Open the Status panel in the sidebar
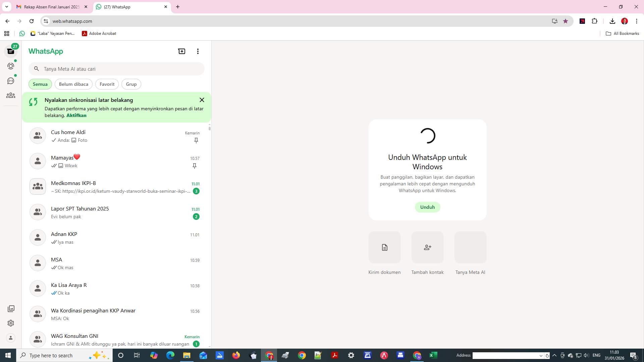Image resolution: width=644 pixels, height=362 pixels. pyautogui.click(x=11, y=66)
